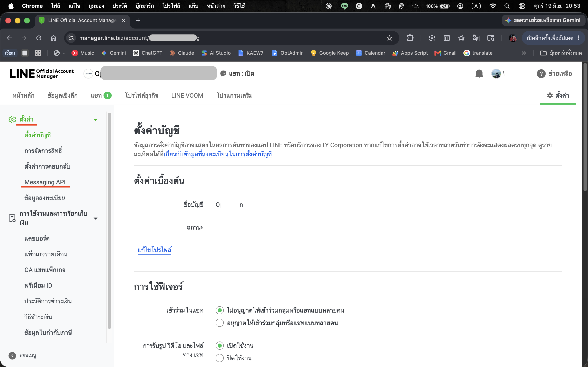
Task: Expand hidden bookmarks overflow chevron
Action: point(524,53)
